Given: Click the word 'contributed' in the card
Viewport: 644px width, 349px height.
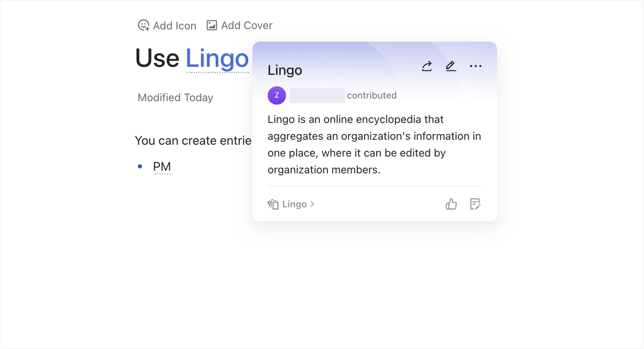Looking at the screenshot, I should click(x=372, y=96).
